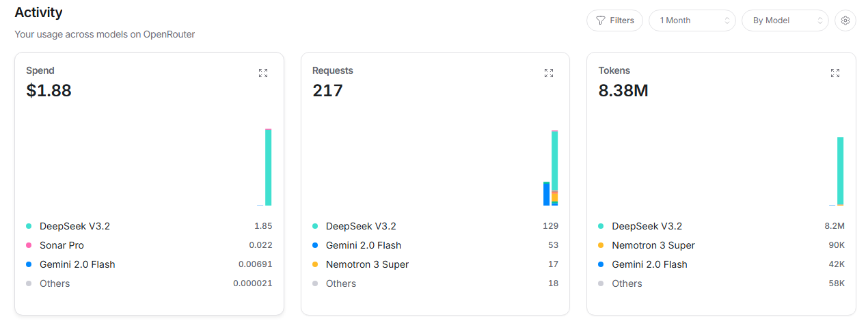
Task: Select Gemini 2.0 Flash in Spend legend
Action: coord(77,264)
